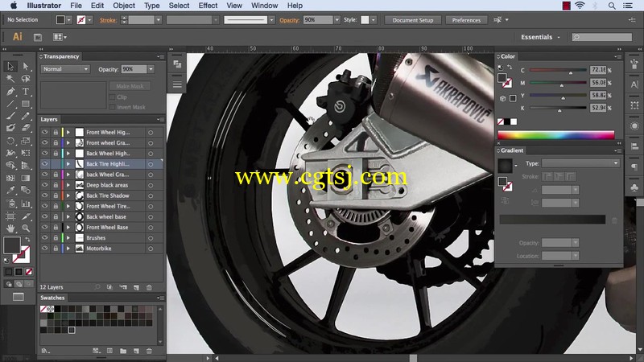Hide the Brushes layer
Viewport: 644px width, 362px height.
44,237
